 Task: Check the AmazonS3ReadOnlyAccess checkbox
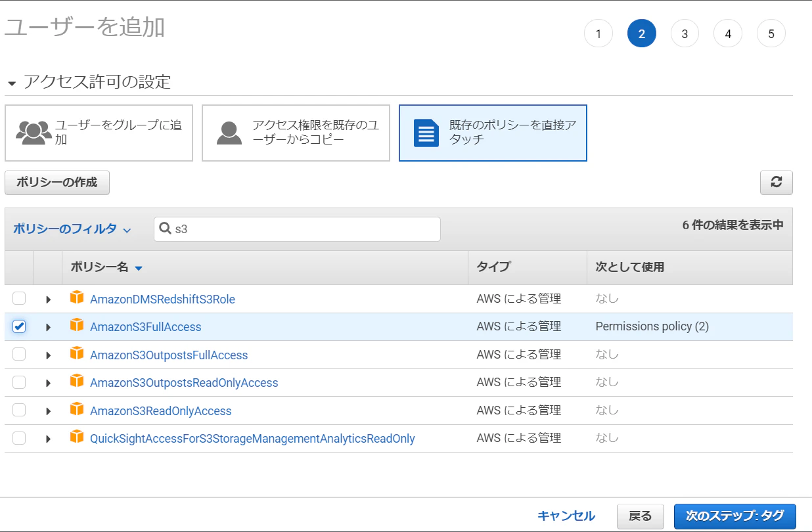pos(19,410)
